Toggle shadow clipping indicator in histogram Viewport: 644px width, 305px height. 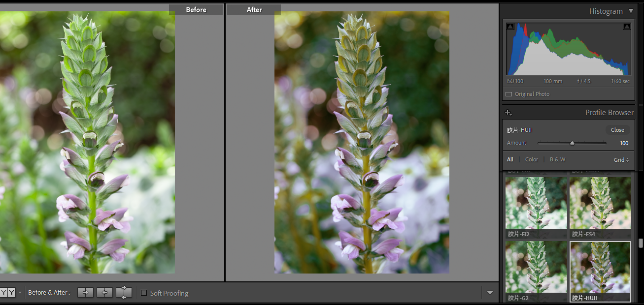click(x=510, y=27)
